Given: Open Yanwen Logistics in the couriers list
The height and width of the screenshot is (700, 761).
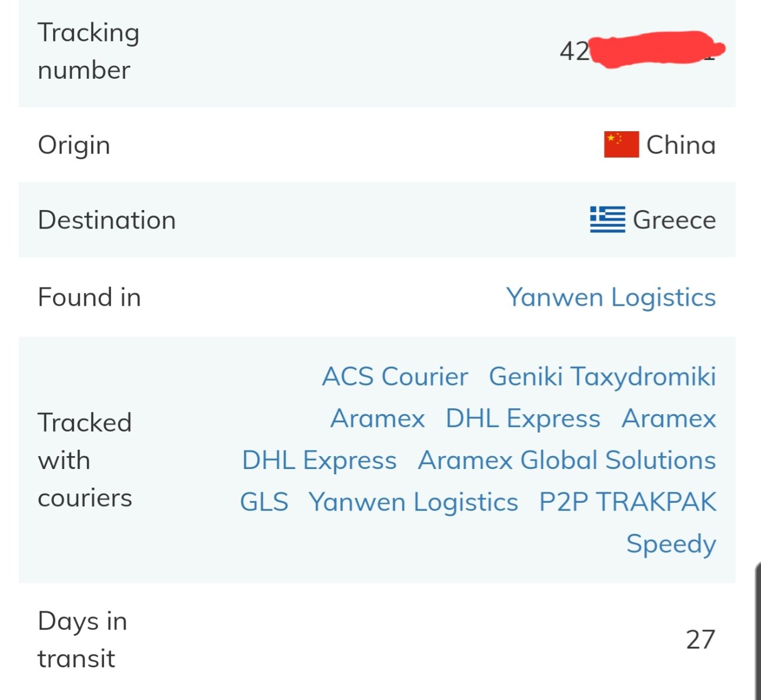Looking at the screenshot, I should tap(414, 502).
